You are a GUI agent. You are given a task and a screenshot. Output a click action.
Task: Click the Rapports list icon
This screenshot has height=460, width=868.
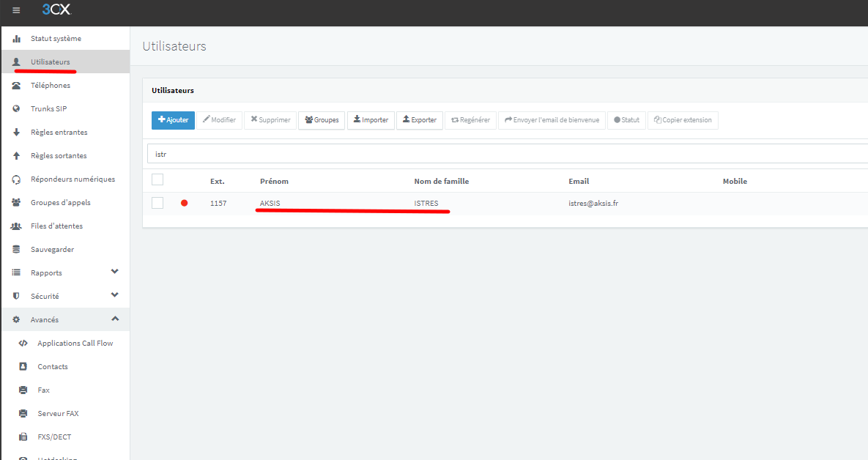pos(17,273)
